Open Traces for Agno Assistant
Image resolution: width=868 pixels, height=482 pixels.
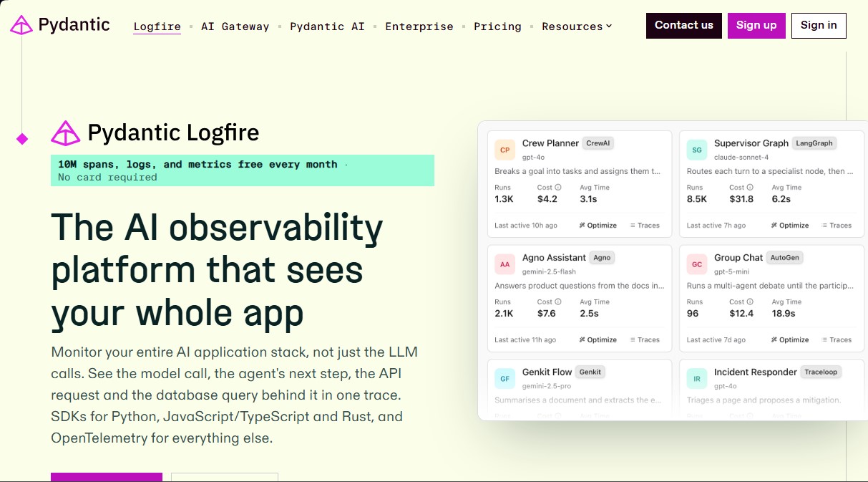coord(645,340)
